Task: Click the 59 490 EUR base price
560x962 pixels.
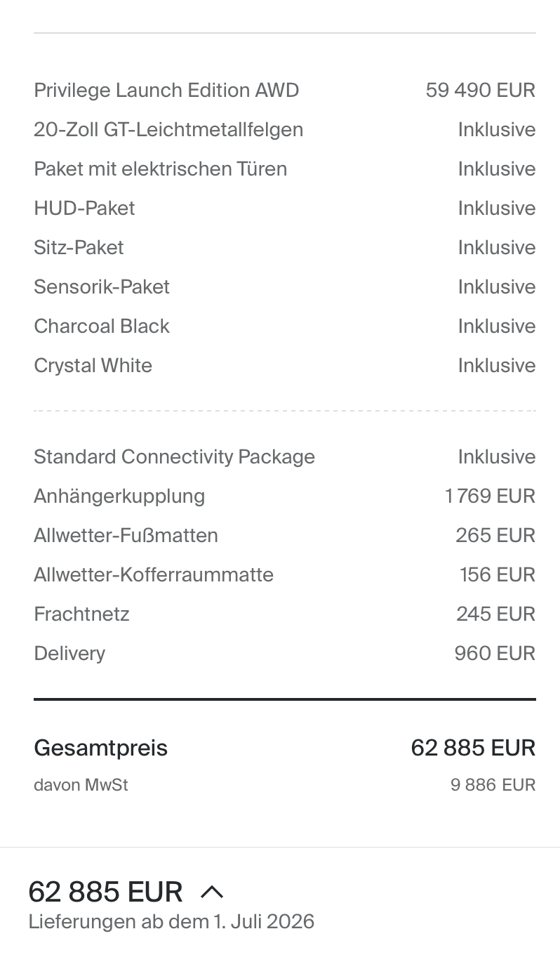Action: point(480,91)
